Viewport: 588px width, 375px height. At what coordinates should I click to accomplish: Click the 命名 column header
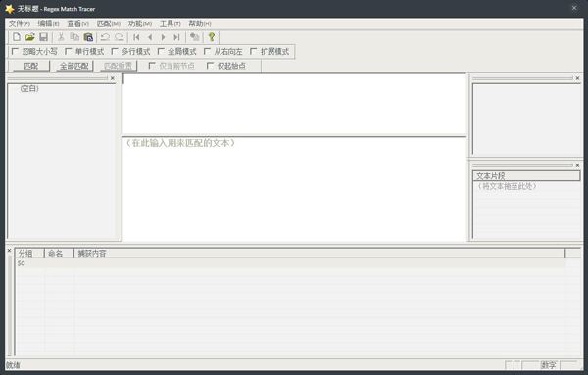point(59,254)
